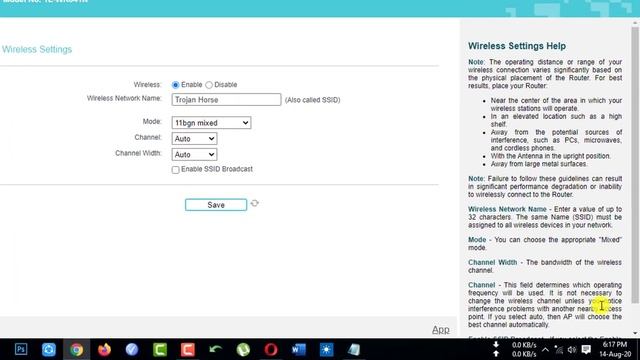
Task: Click the green back-arrow taskbar icon
Action: click(x=215, y=349)
